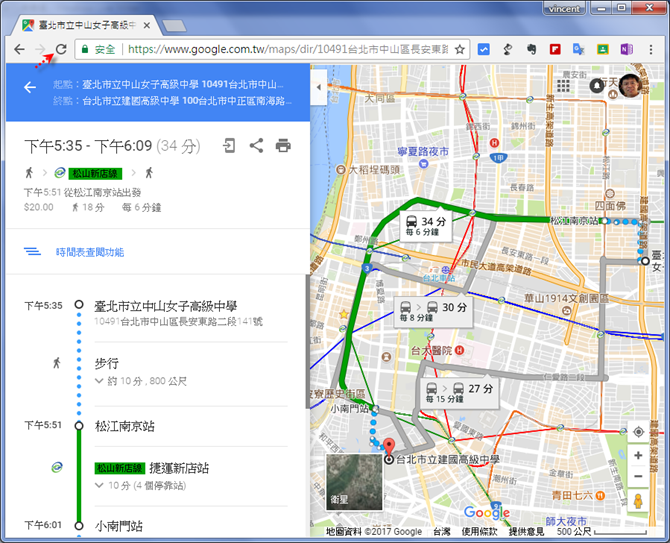Click 臺北市立中山女子高級中學 origin in step list
Image resolution: width=670 pixels, height=543 pixels.
166,306
